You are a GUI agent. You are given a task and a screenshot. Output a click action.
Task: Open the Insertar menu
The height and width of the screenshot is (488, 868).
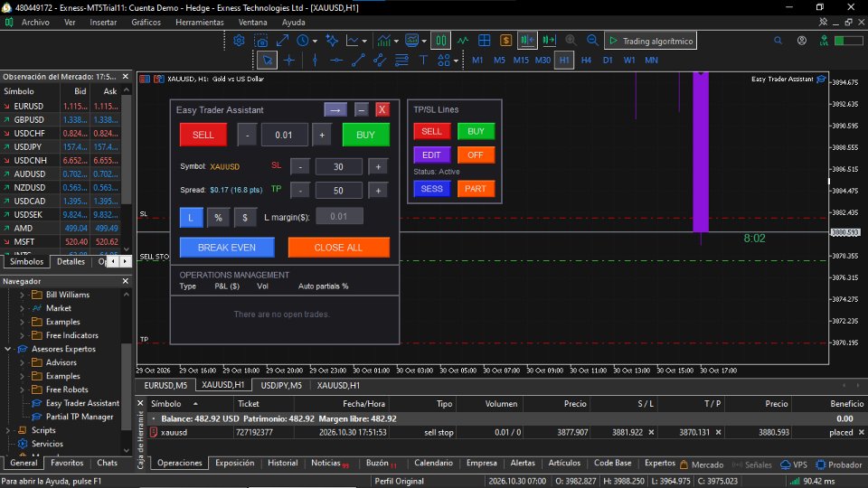click(x=103, y=22)
